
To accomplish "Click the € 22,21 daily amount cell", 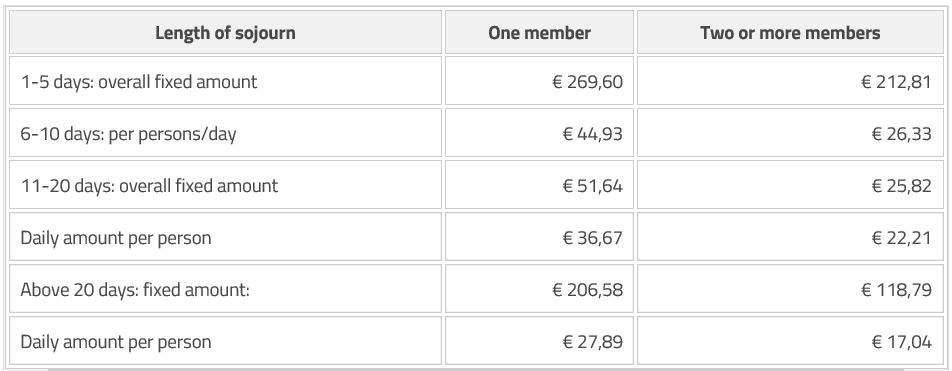I will 790,237.
